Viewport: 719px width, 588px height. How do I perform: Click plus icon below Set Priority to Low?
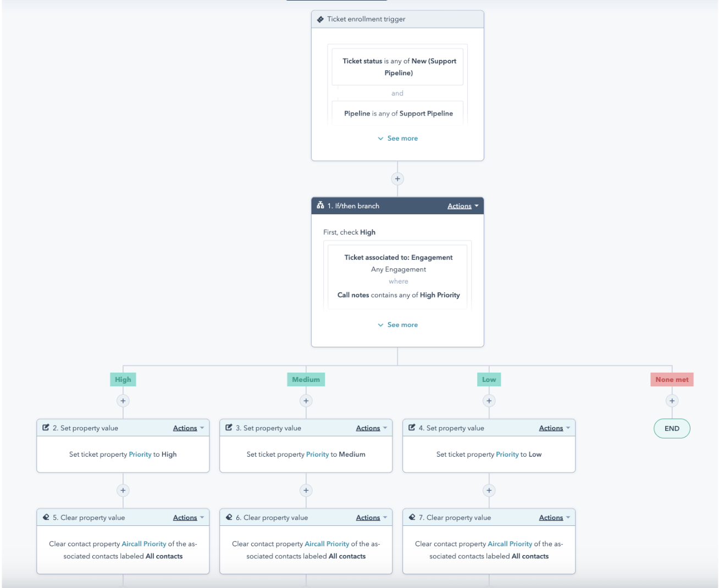click(x=489, y=490)
